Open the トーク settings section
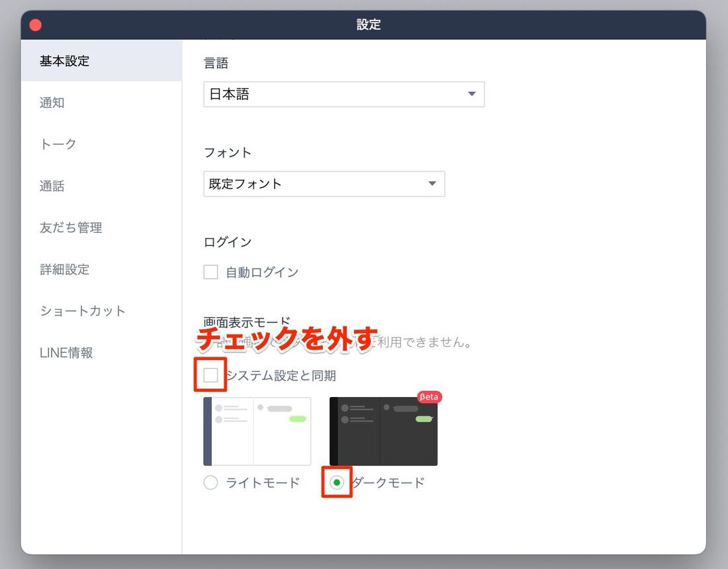The height and width of the screenshot is (569, 728). [x=58, y=144]
